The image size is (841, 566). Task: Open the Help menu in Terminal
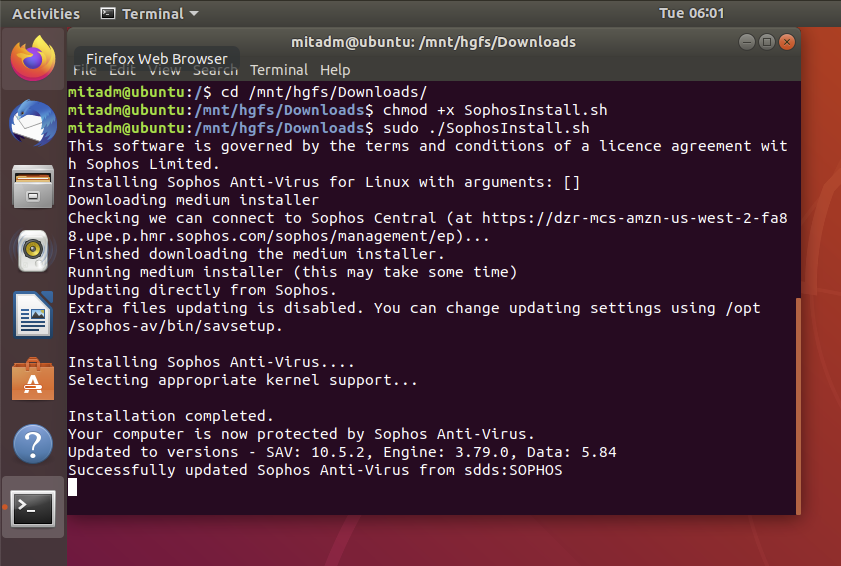pos(335,70)
